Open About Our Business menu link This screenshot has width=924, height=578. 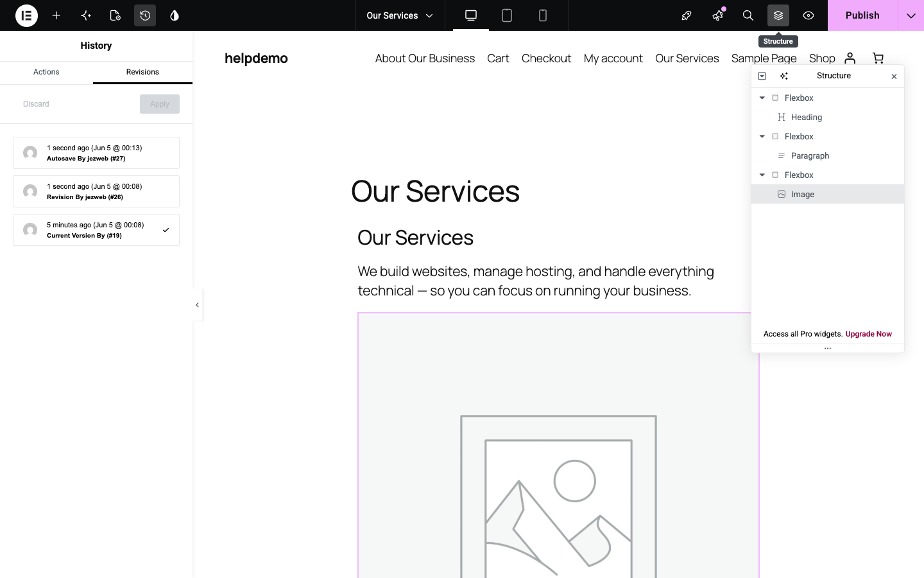point(425,58)
